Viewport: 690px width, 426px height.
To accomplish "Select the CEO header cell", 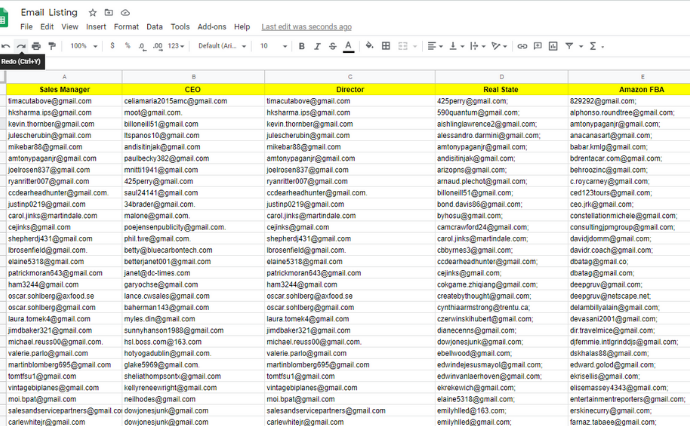I will point(193,89).
